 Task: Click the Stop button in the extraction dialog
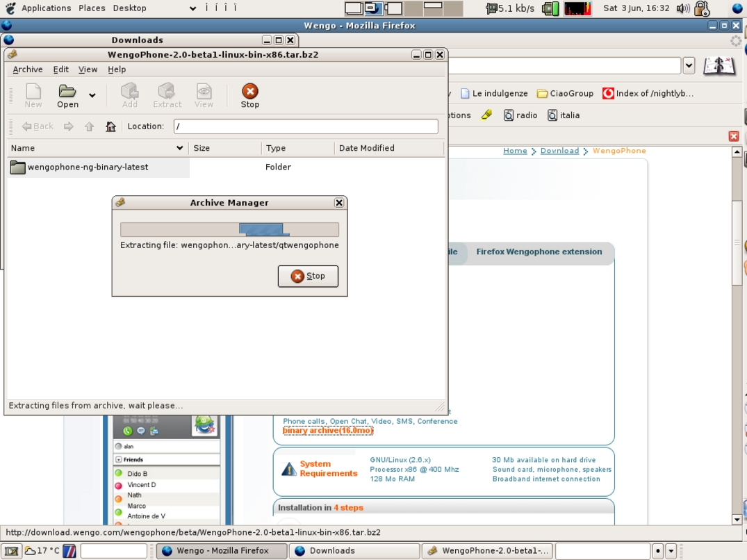click(308, 277)
